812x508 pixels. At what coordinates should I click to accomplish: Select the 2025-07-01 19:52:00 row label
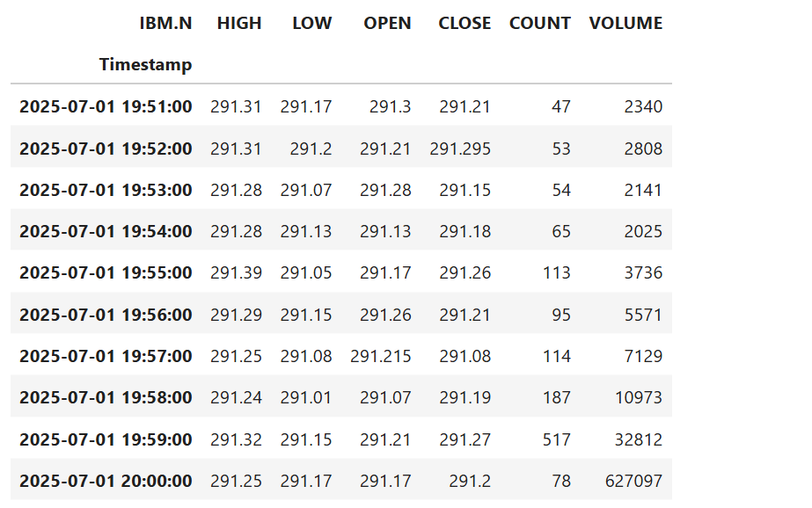pyautogui.click(x=106, y=149)
